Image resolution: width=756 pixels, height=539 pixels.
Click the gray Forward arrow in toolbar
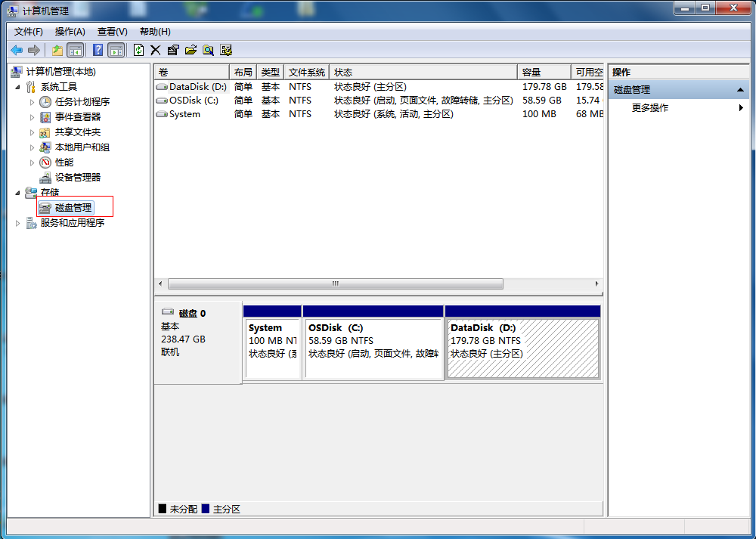(x=34, y=50)
